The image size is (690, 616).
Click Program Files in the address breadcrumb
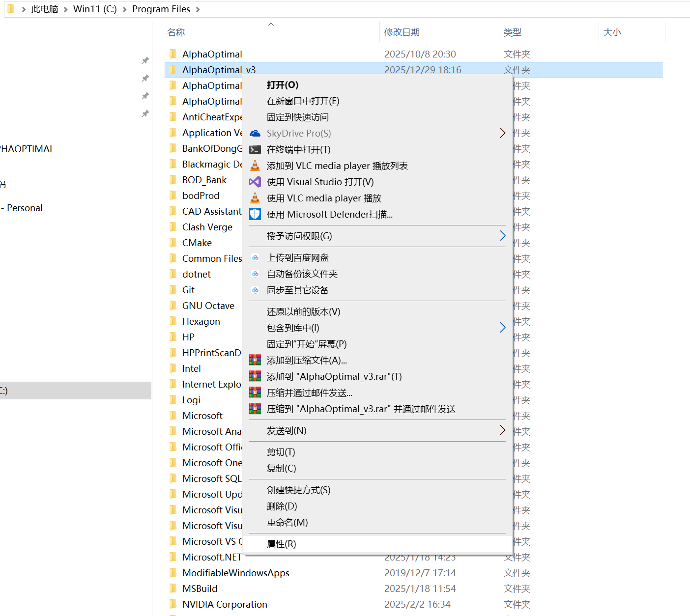pos(161,9)
